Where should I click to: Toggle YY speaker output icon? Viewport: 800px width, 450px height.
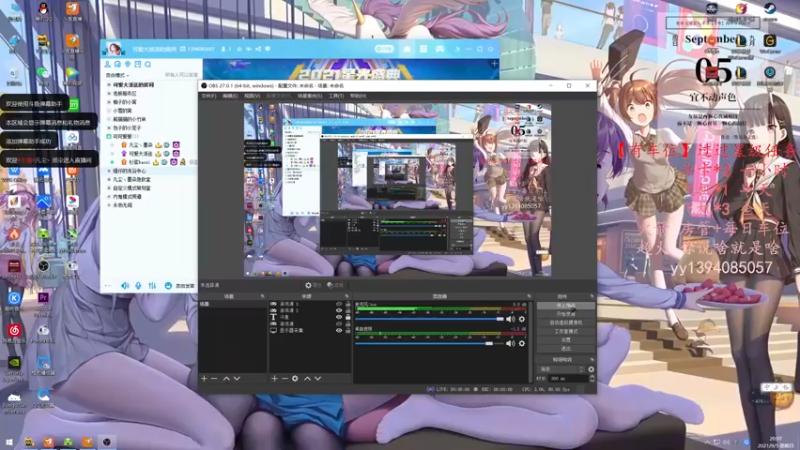click(x=125, y=286)
